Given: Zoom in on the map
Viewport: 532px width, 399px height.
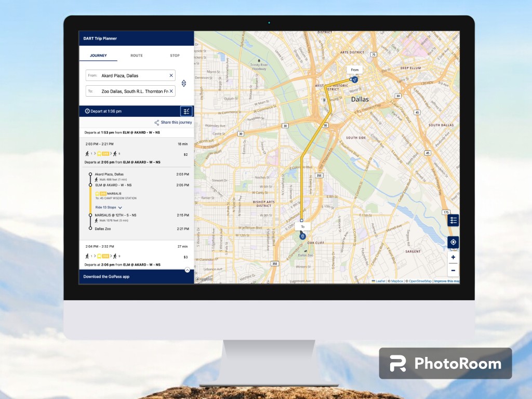Looking at the screenshot, I should (x=453, y=257).
